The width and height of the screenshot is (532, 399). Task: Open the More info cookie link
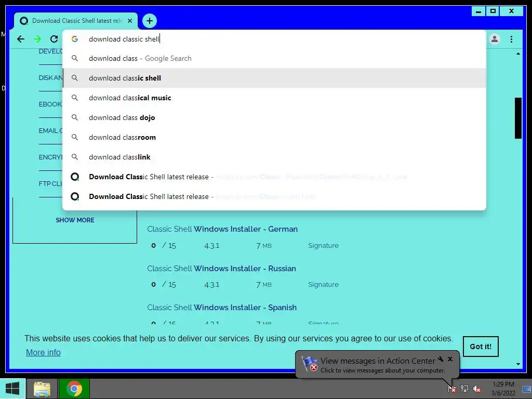[43, 353]
